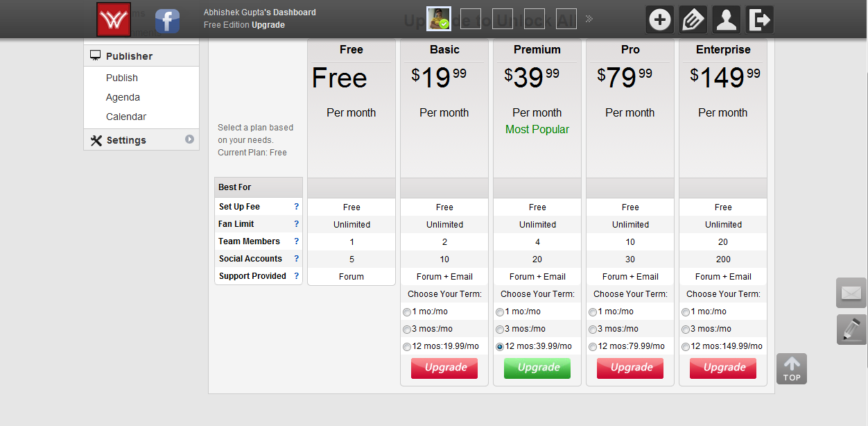Click the Current Plan: Free text

(252, 153)
